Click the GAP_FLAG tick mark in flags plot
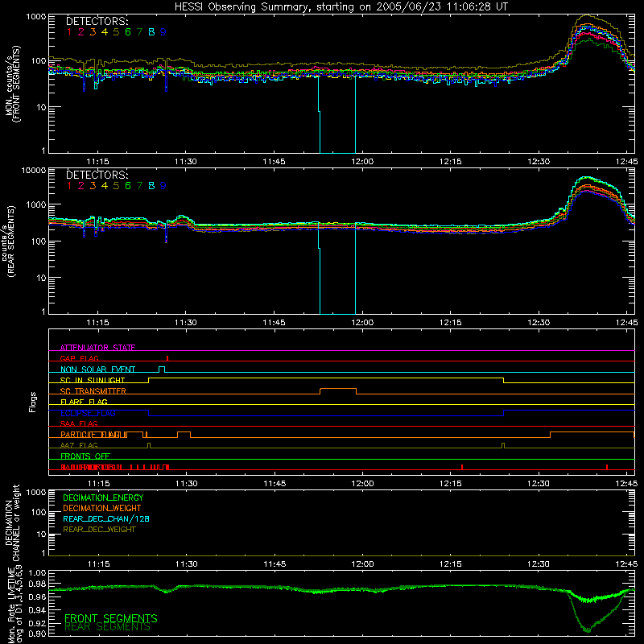The width and height of the screenshot is (644, 644). click(167, 358)
